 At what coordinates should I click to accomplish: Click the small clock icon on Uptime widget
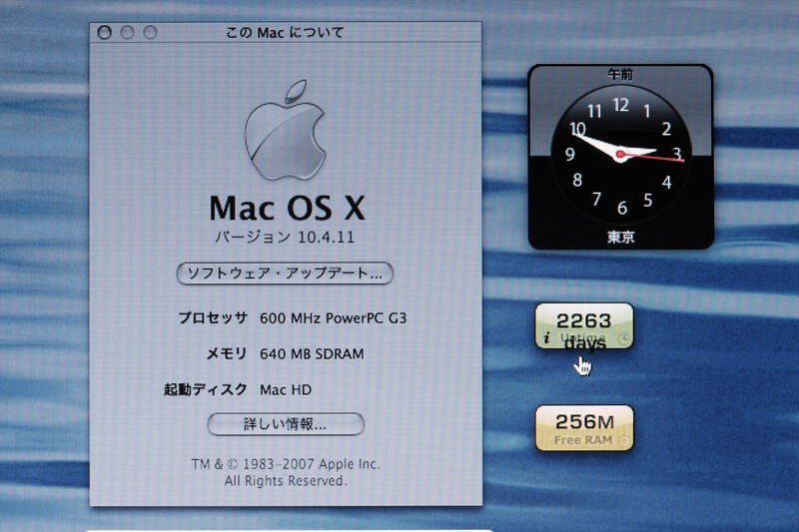[623, 338]
